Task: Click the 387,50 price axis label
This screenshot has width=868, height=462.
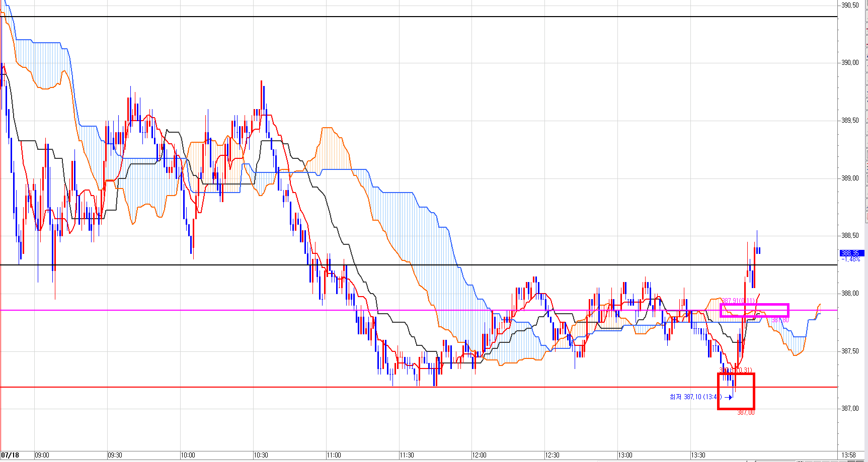Action: pyautogui.click(x=850, y=351)
